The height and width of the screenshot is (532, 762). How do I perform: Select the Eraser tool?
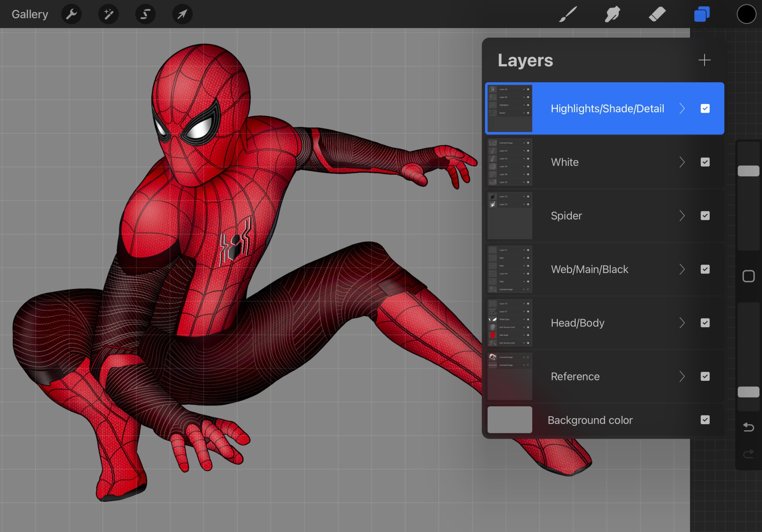657,14
